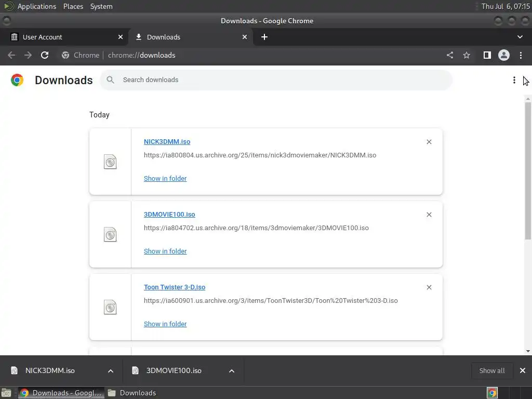This screenshot has height=399, width=532.
Task: Open Downloads page more actions menu
Action: tap(514, 80)
